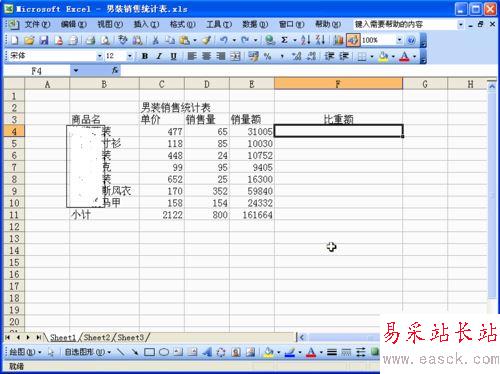Sort descending with the Z-A icon
This screenshot has height=374, width=500.
320,40
